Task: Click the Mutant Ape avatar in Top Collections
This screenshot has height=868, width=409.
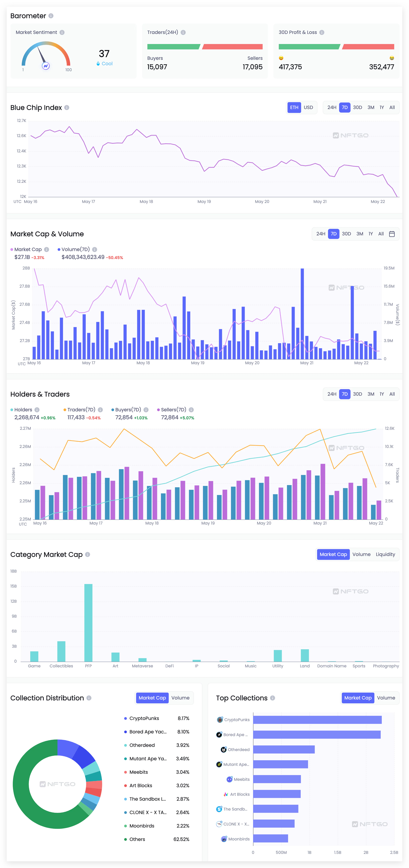Action: tap(219, 764)
